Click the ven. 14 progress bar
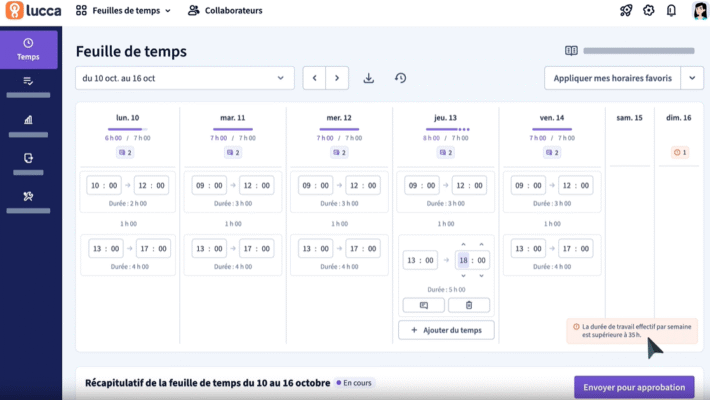This screenshot has height=400, width=710. (x=552, y=130)
